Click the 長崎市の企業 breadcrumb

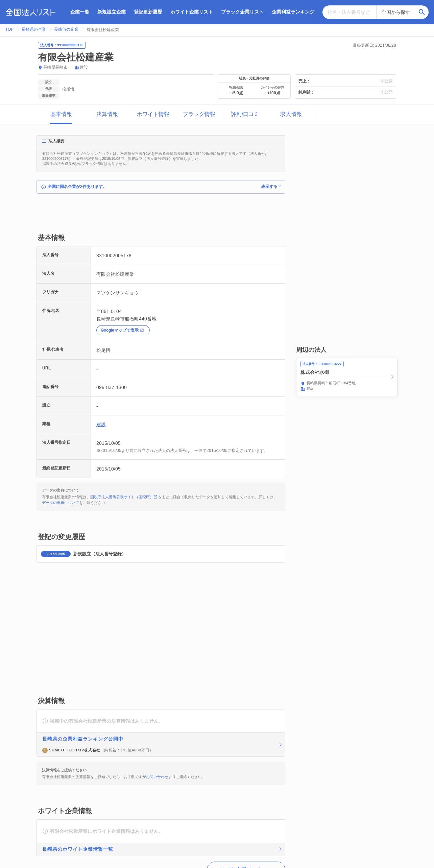click(66, 29)
